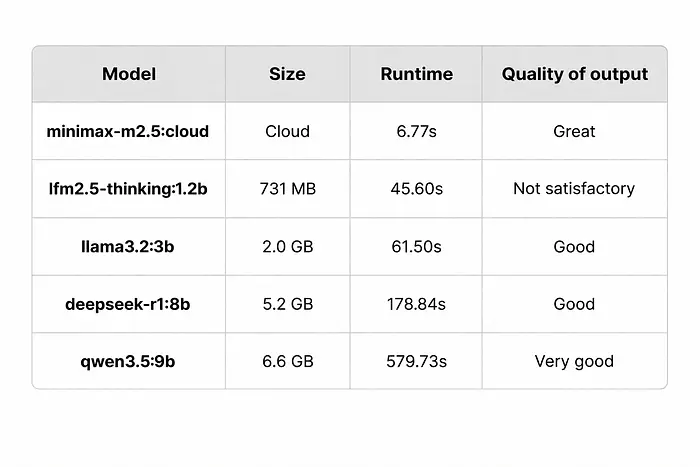Click the Cloud size cell

click(288, 131)
